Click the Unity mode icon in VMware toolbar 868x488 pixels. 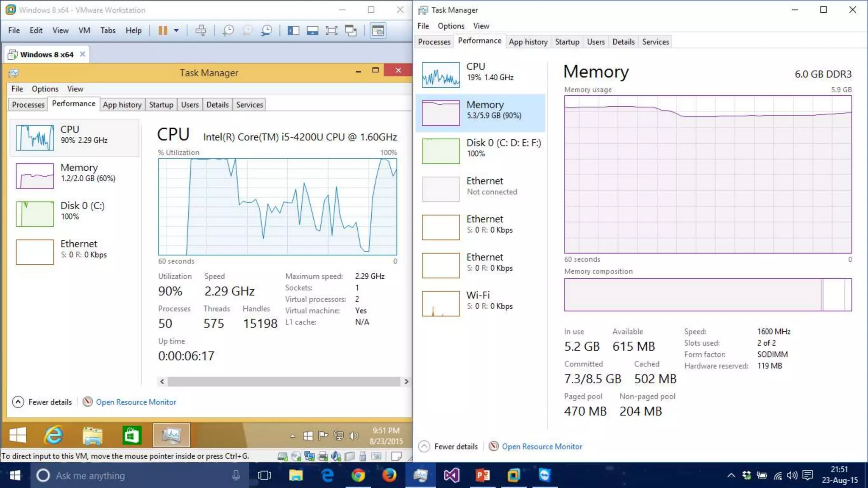click(351, 30)
